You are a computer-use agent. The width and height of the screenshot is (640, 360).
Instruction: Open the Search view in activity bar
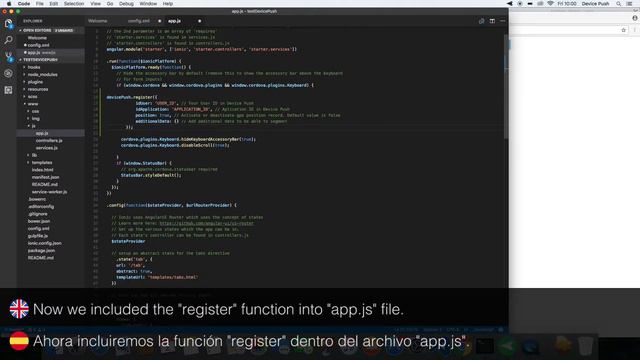tap(8, 40)
